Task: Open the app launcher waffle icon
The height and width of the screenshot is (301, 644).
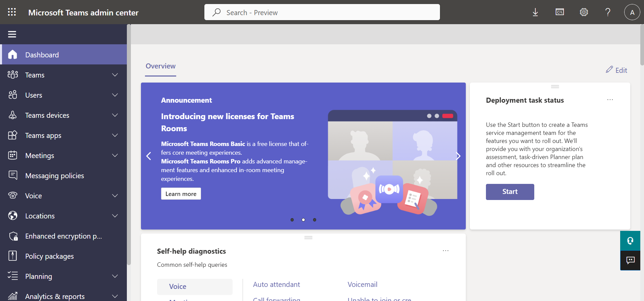Action: click(12, 12)
